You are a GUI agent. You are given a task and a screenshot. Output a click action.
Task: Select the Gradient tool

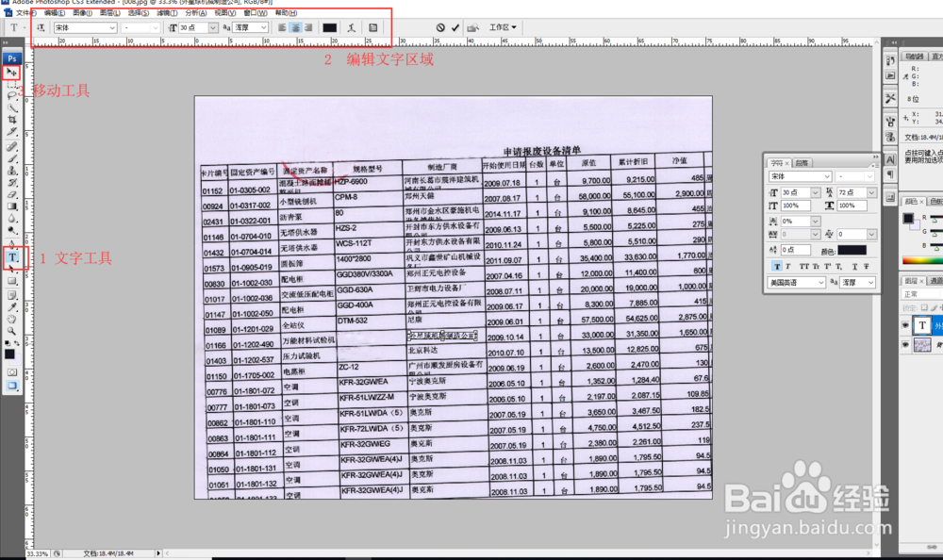(11, 206)
